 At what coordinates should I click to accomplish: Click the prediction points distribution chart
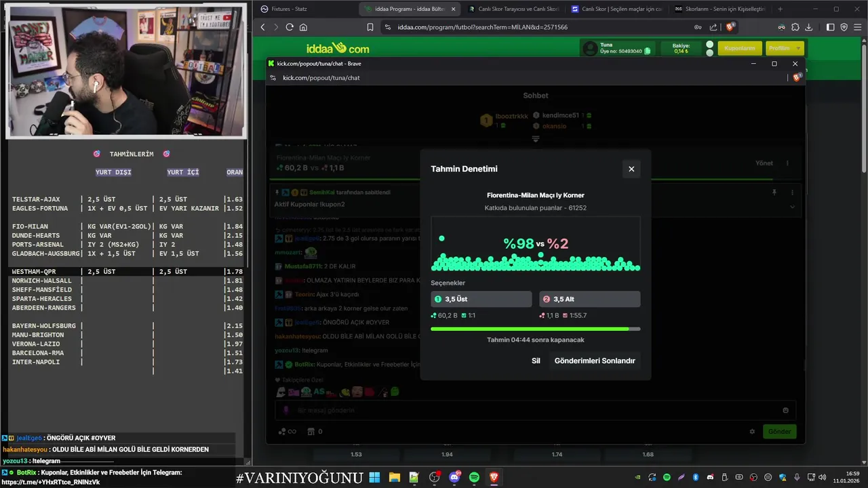tap(536, 244)
